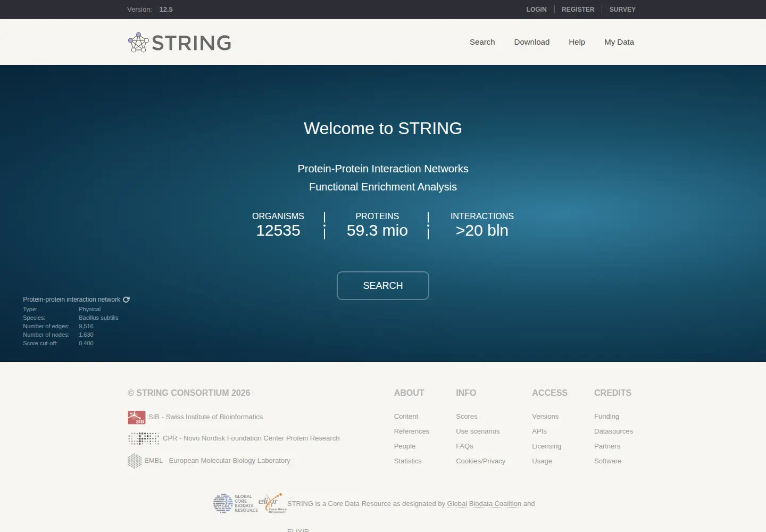766x532 pixels.
Task: Click the version number 12.5
Action: tap(166, 10)
